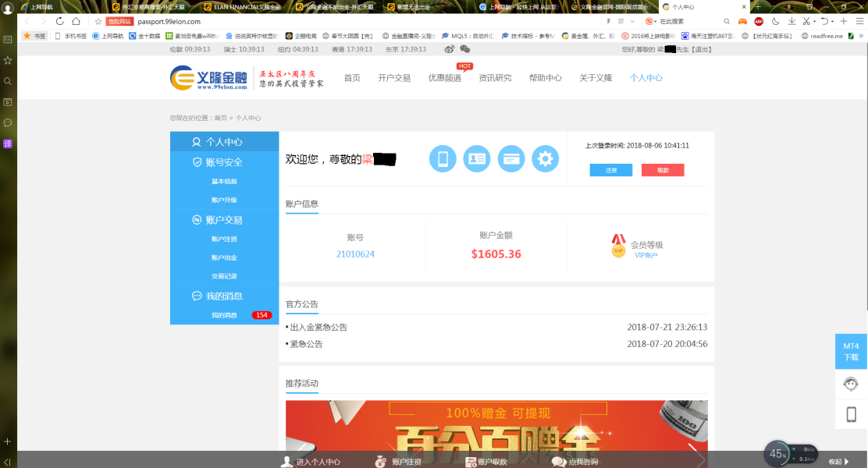This screenshot has height=468, width=868.
Task: Click the mobile app icon below customer service
Action: [x=851, y=414]
